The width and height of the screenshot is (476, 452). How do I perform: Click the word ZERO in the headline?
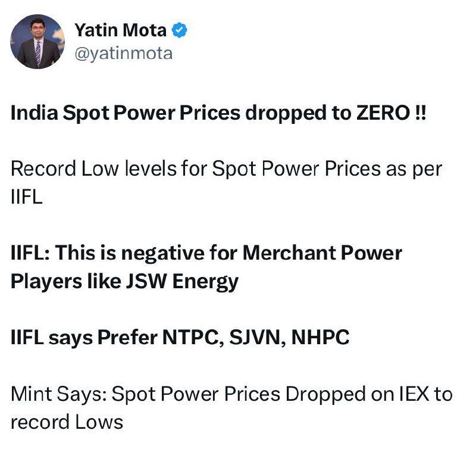tap(383, 113)
